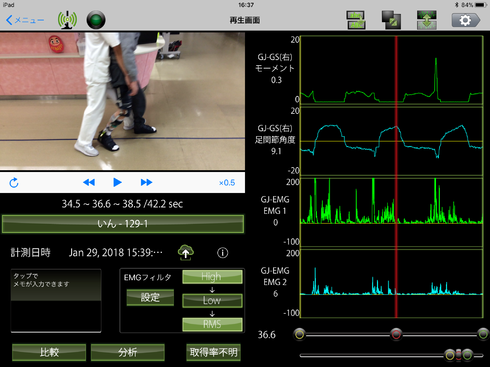
Task: Tap the いん - 129-1 record name bar
Action: [123, 224]
